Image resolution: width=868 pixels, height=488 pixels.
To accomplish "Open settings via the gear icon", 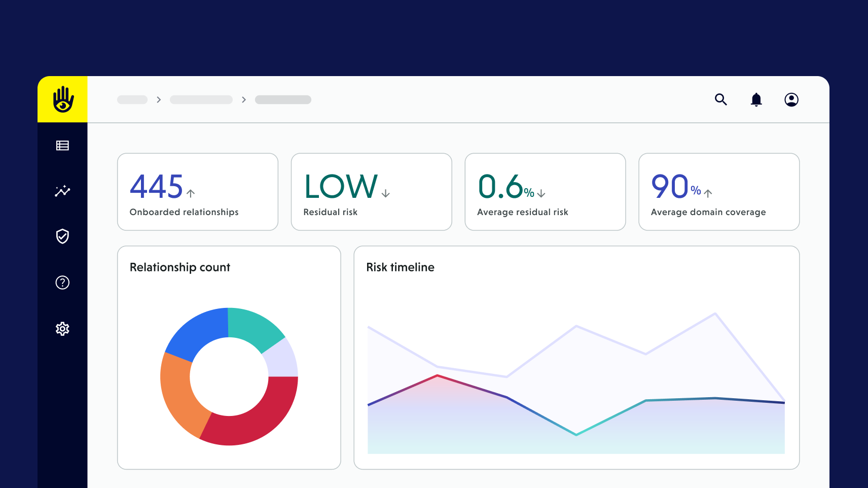I will pyautogui.click(x=62, y=329).
